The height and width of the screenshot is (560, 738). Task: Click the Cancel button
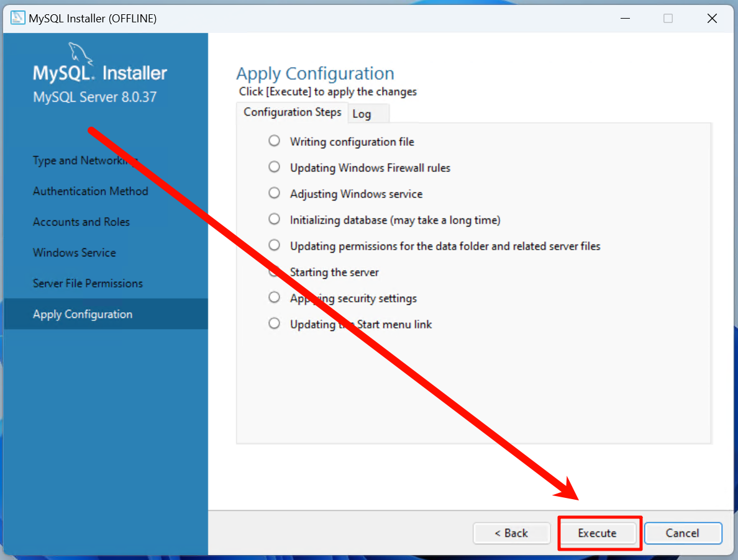pos(683,533)
